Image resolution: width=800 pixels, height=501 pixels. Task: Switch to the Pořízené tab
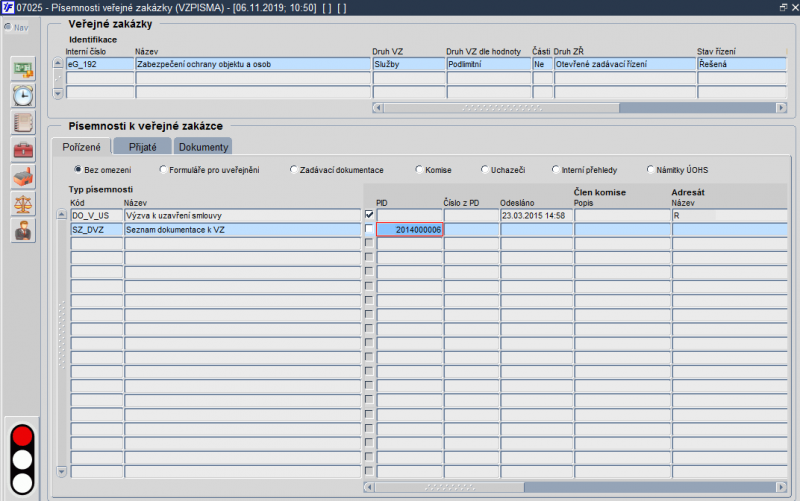81,147
